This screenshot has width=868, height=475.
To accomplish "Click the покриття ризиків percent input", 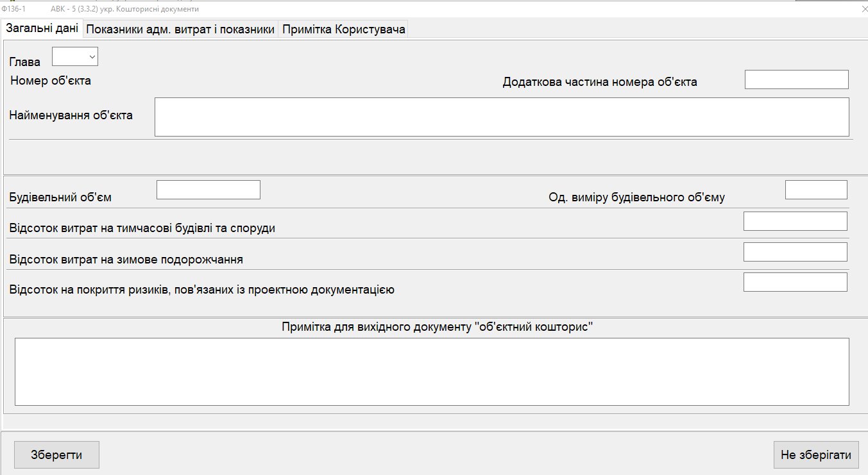I will point(795,282).
